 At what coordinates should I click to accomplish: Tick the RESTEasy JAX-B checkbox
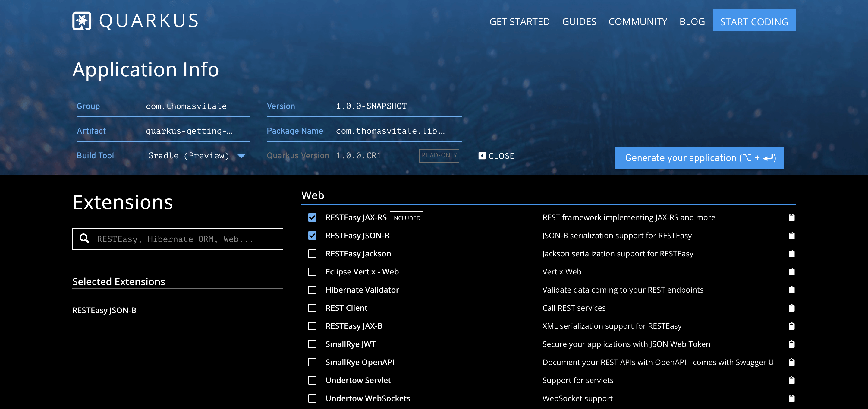[312, 326]
